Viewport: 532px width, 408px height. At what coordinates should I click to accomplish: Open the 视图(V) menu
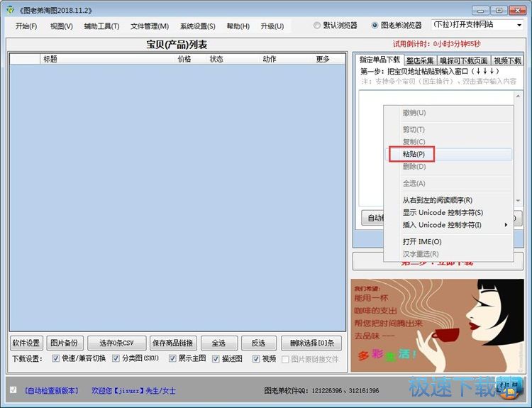point(62,26)
